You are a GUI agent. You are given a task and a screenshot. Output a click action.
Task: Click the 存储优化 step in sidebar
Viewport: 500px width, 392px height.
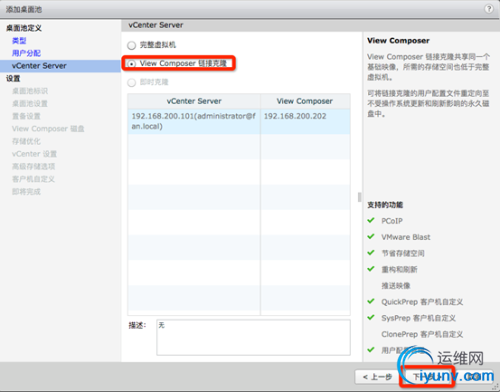click(26, 141)
